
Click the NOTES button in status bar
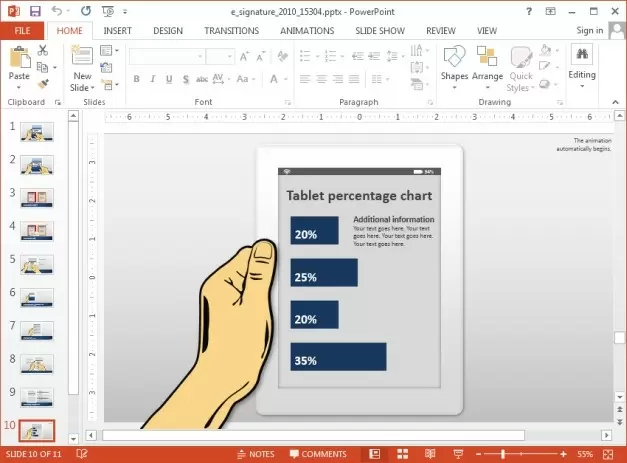tap(255, 454)
